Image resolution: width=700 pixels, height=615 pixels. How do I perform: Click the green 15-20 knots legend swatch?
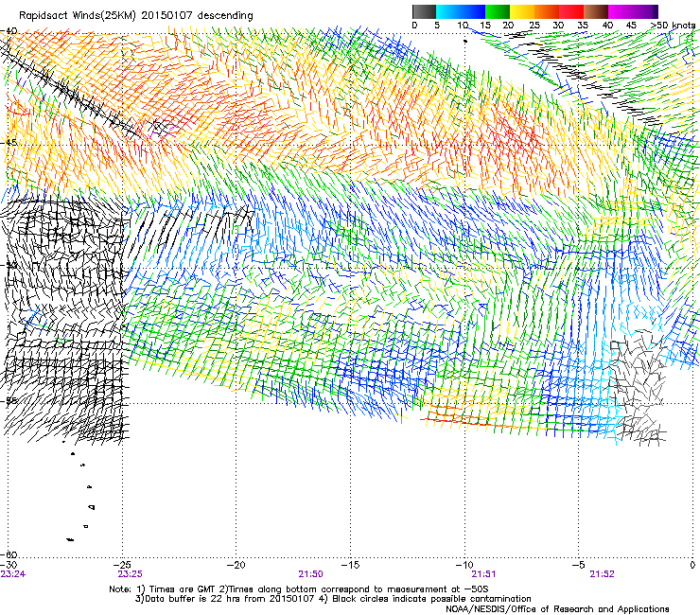coord(498,11)
